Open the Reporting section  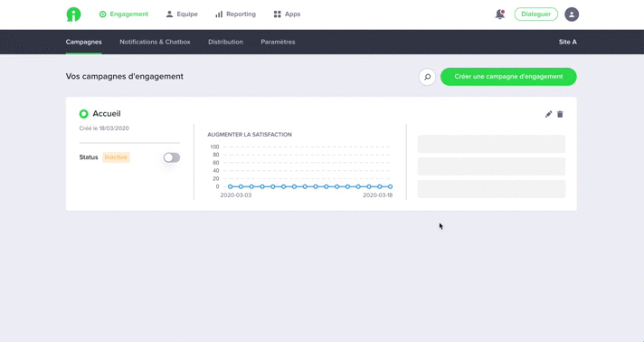(235, 14)
